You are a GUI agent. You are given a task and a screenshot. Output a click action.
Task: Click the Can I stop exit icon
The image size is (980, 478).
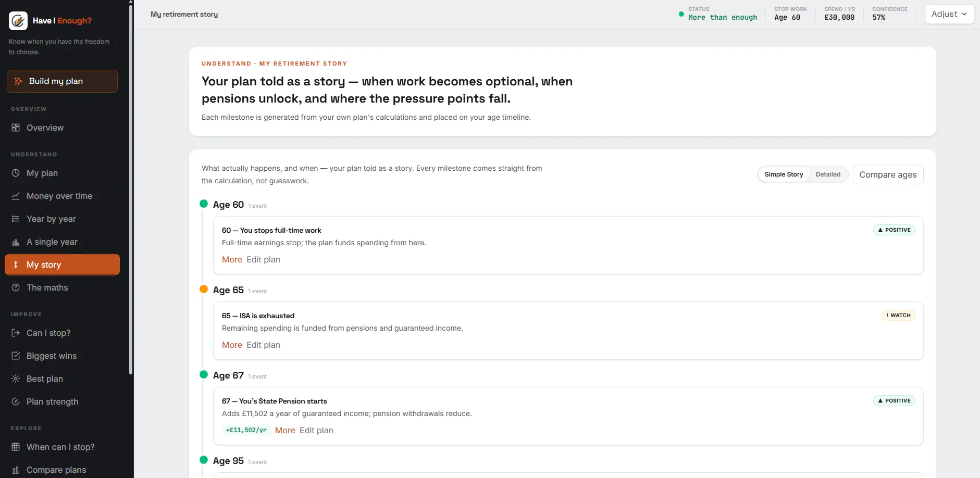[16, 333]
